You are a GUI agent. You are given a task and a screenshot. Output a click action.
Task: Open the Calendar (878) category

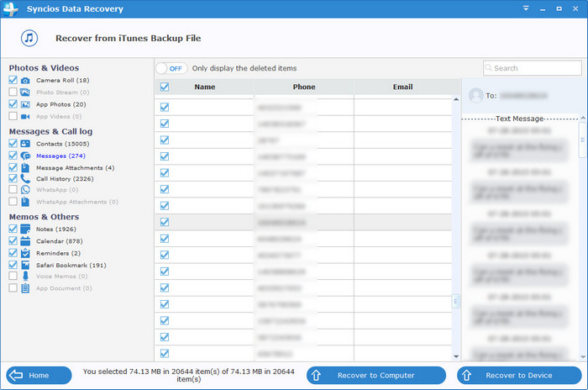coord(60,241)
